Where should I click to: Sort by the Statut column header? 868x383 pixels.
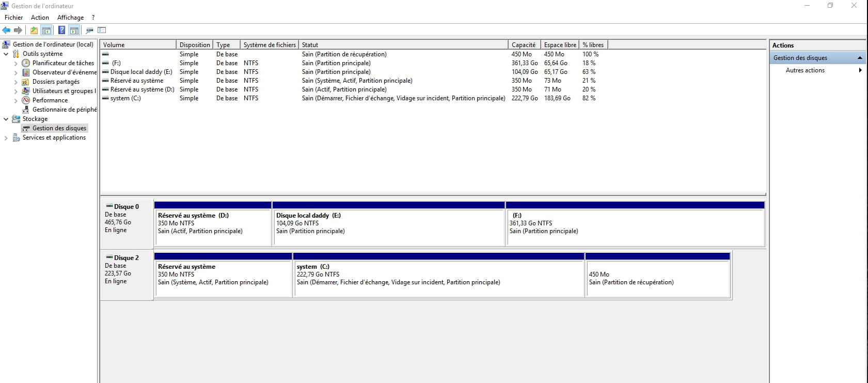[x=403, y=45]
